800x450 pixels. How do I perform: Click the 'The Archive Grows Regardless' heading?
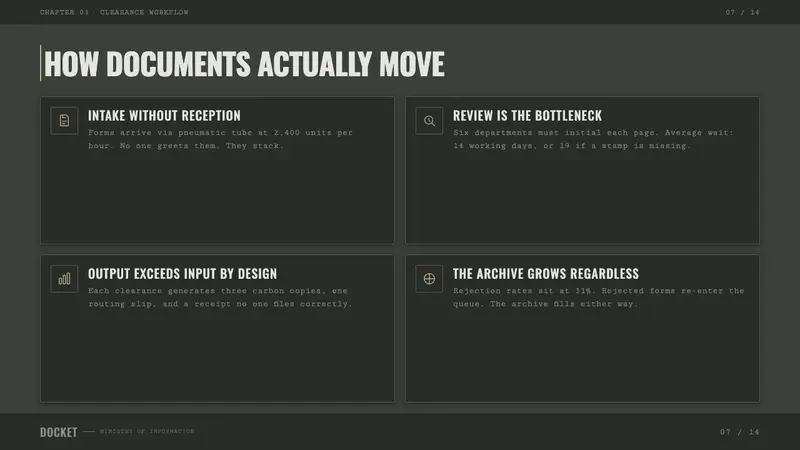tap(546, 274)
